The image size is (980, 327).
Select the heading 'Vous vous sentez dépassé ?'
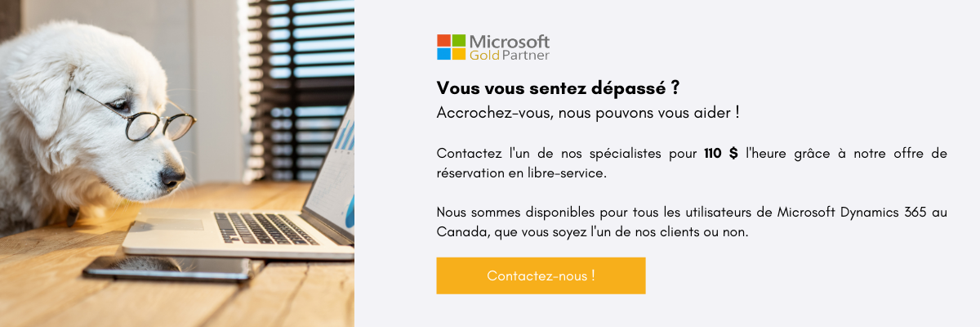click(559, 88)
